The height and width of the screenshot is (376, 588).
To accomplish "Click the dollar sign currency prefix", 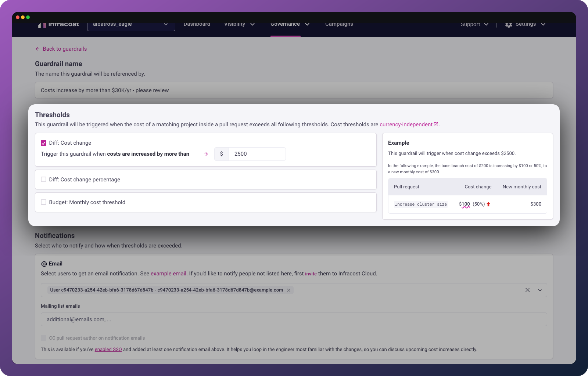I will pos(221,154).
